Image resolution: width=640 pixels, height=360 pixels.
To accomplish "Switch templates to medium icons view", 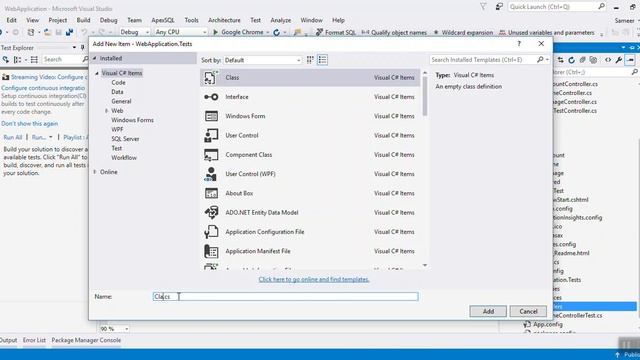I will click(310, 60).
